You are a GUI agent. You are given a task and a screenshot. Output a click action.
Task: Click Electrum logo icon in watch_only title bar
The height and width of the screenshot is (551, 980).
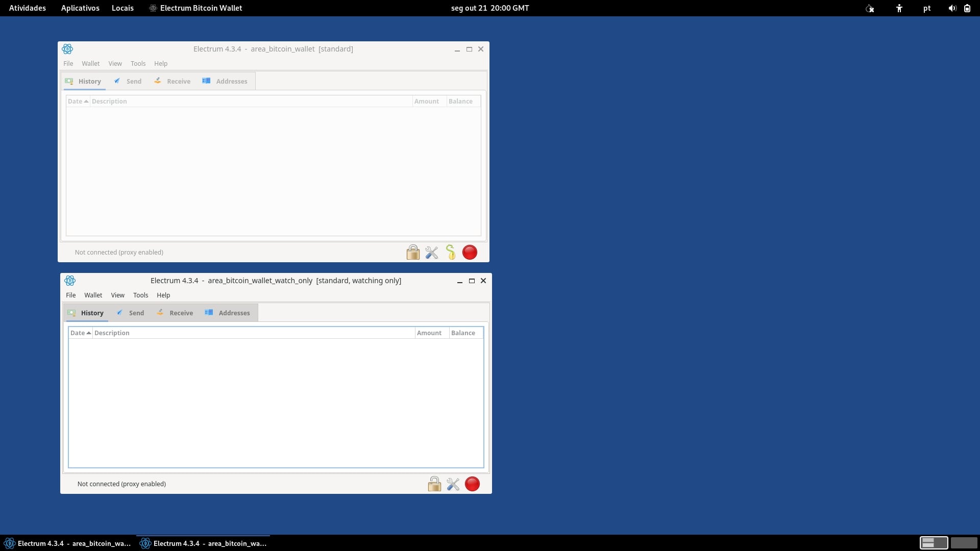coord(70,281)
